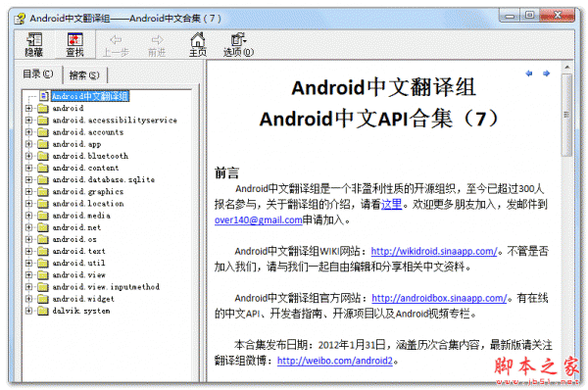Screen dimensions: 588x390
Task: Expand the android.database.sqlite node
Action: tap(28, 179)
